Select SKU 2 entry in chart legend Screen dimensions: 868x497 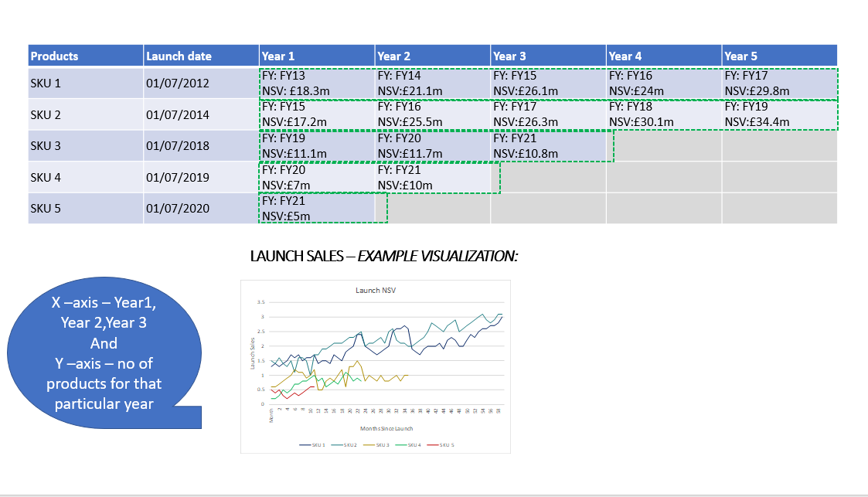344,445
